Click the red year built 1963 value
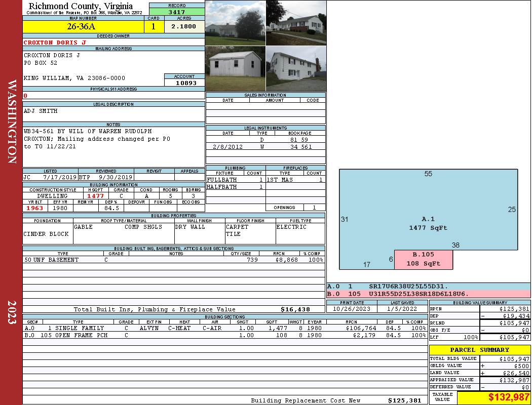Image resolution: width=532 pixels, height=405 pixels. click(x=35, y=208)
